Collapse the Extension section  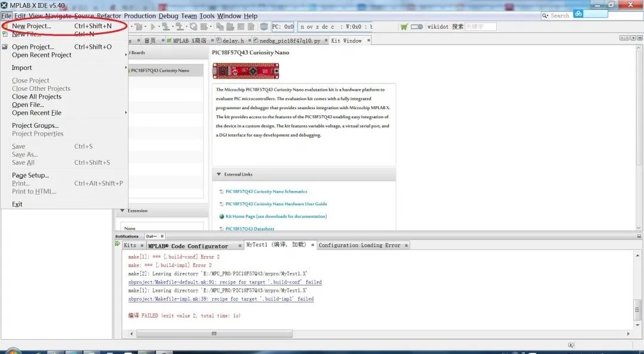(x=122, y=211)
